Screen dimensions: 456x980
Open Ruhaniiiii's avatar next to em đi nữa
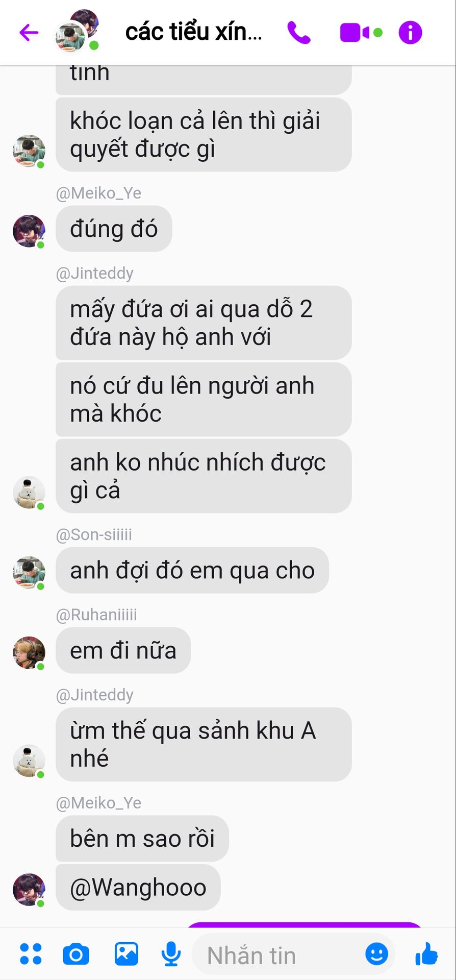pyautogui.click(x=29, y=652)
